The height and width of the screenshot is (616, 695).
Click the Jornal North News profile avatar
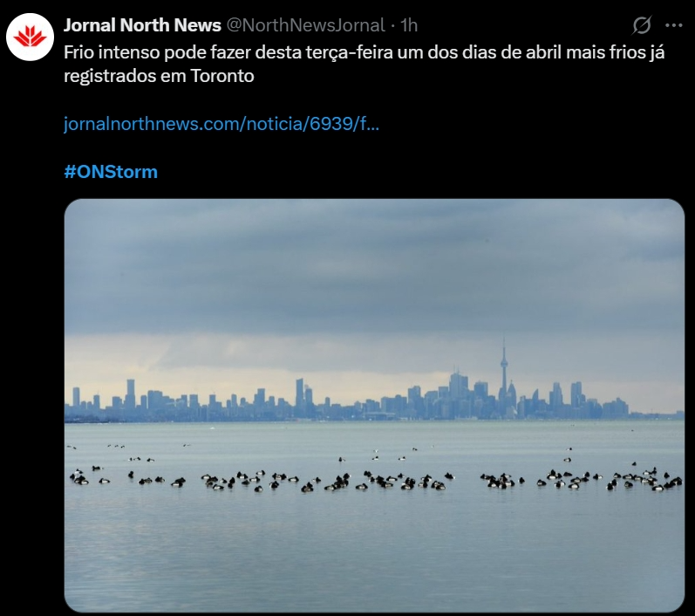coord(30,37)
